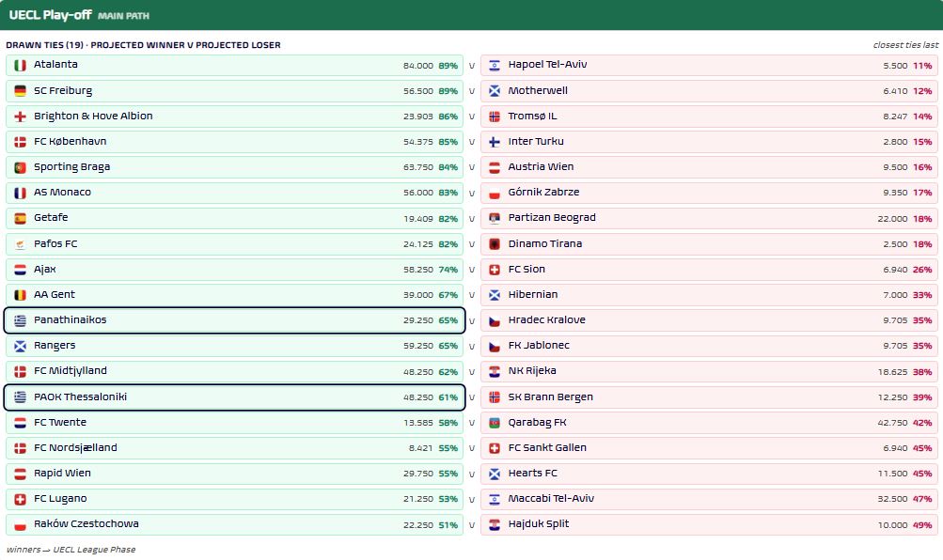Select the Rapid Wien team name
The height and width of the screenshot is (560, 943).
(x=63, y=473)
